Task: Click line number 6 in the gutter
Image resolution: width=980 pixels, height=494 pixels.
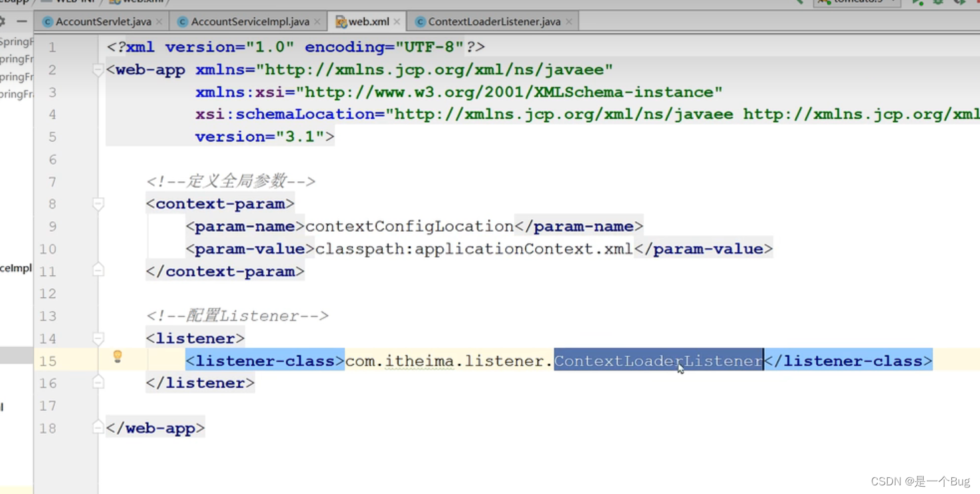Action: [x=52, y=159]
